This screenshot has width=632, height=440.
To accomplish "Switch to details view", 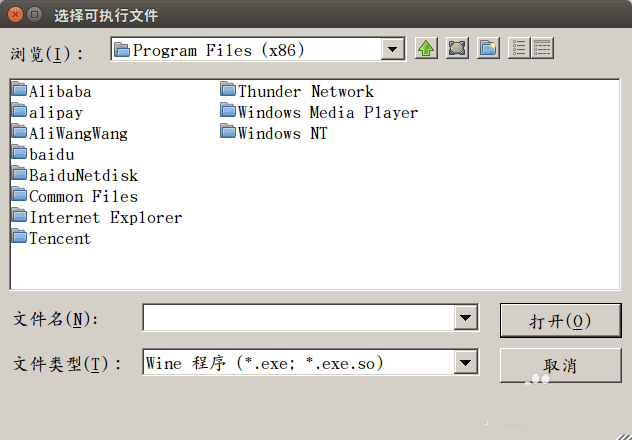I will (542, 49).
